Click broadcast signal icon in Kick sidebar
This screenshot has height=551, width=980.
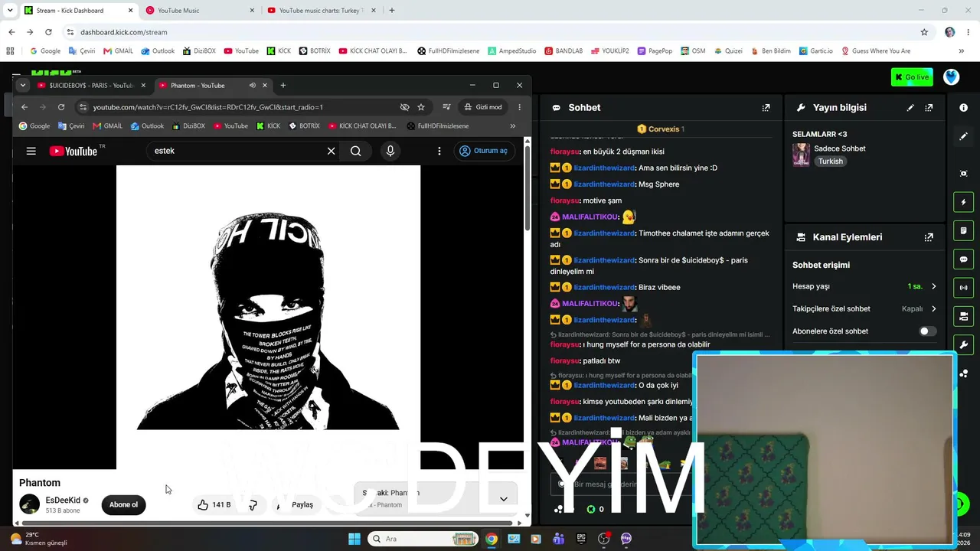pyautogui.click(x=963, y=288)
